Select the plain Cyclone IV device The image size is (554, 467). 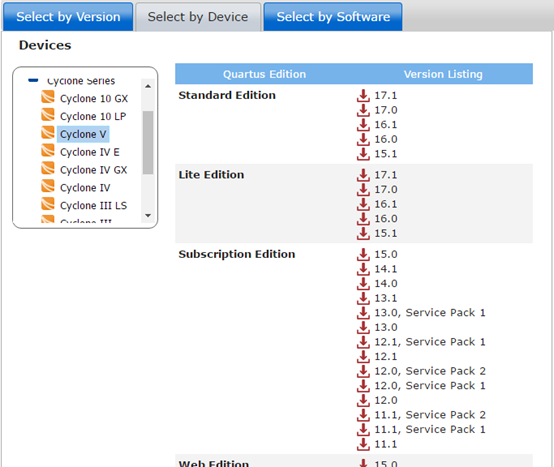pyautogui.click(x=85, y=188)
